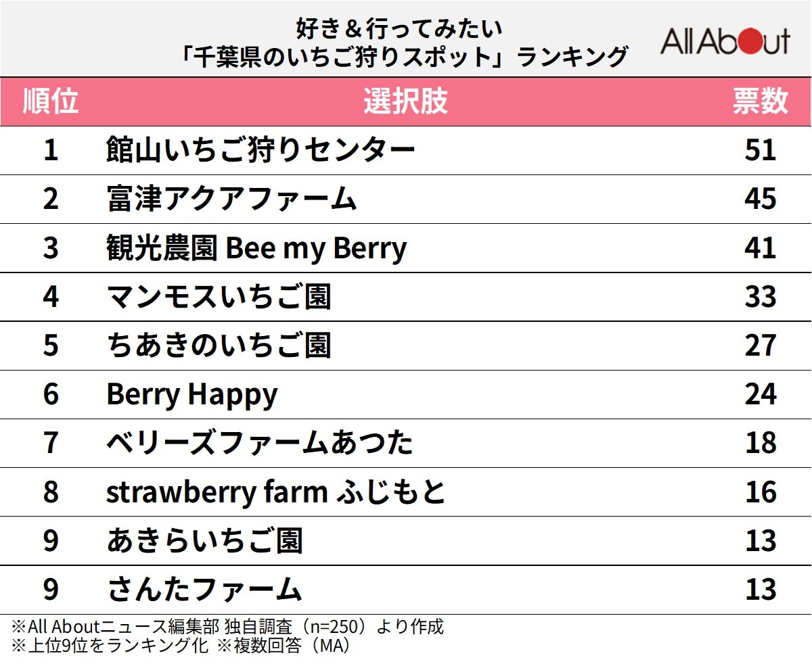Select the 選択肢 column header
Screen dimensions: 812x664
click(x=405, y=101)
